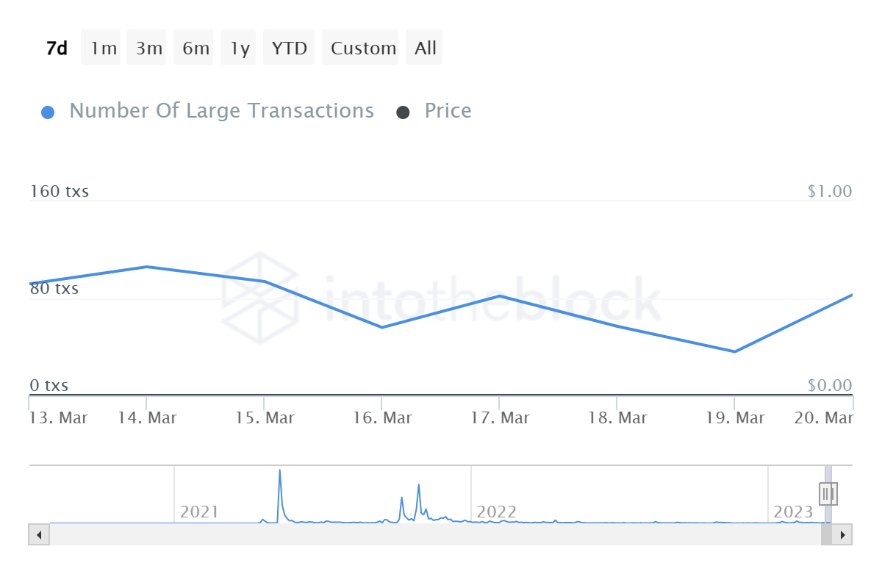Click the navigator range handle

[828, 492]
